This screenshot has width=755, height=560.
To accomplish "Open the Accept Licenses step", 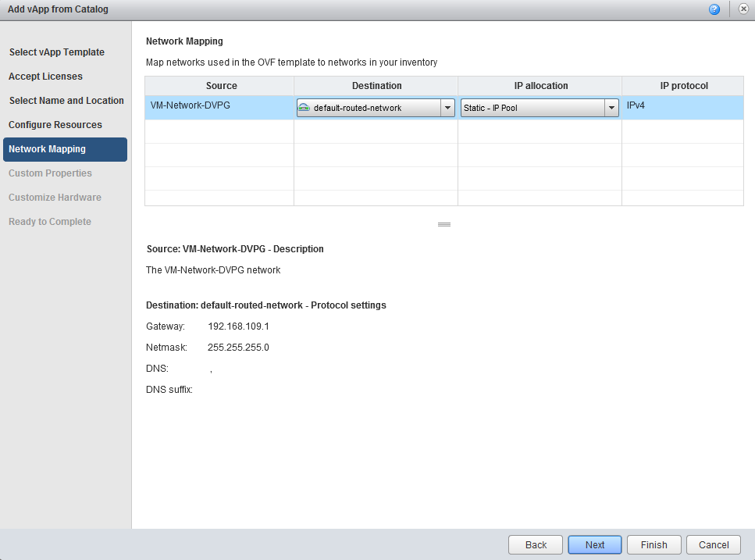I will [x=45, y=77].
